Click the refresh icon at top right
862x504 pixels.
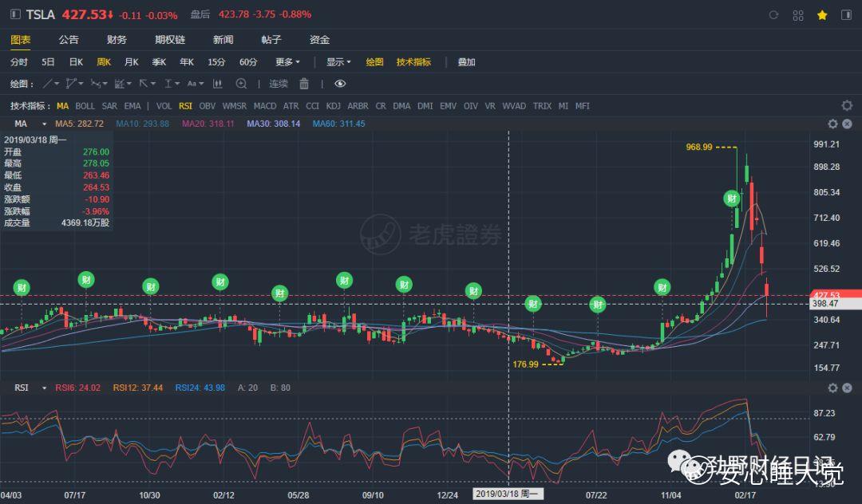pyautogui.click(x=773, y=15)
